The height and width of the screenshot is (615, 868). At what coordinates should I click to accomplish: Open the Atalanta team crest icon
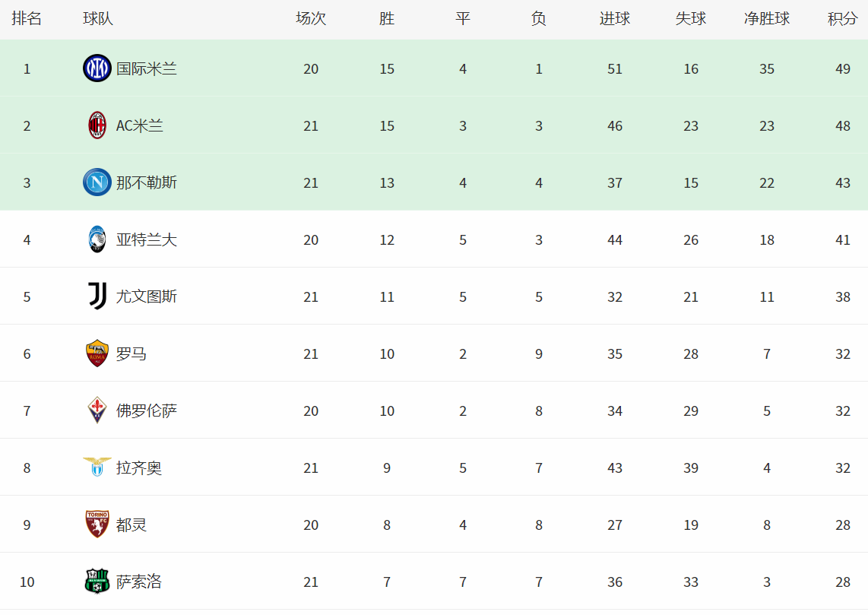[97, 239]
